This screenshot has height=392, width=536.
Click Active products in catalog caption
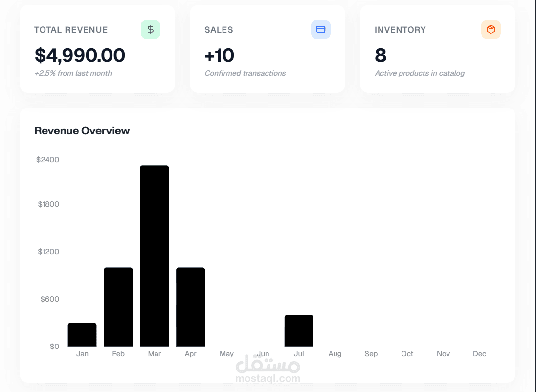click(420, 73)
